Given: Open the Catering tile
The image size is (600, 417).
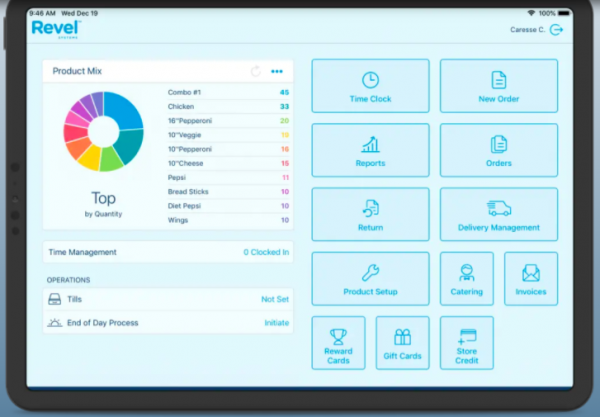Looking at the screenshot, I should 466,278.
